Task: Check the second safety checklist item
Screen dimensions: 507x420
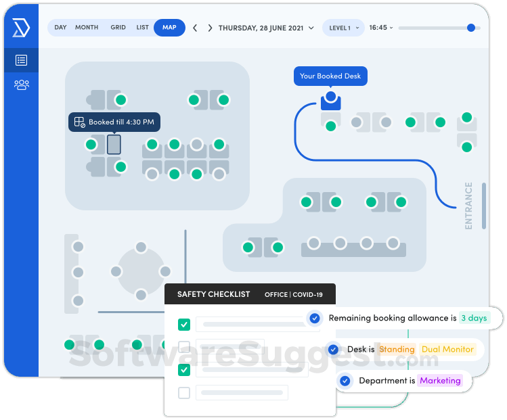Action: 184,347
